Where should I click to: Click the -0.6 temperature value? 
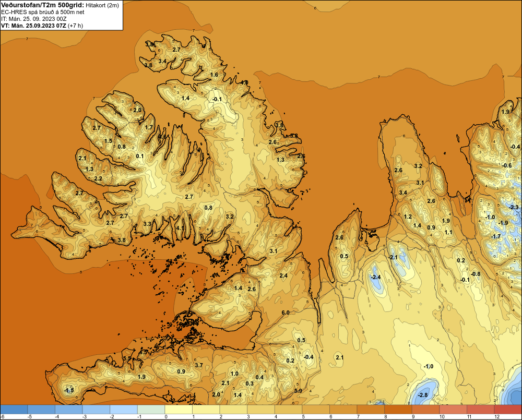point(507,165)
